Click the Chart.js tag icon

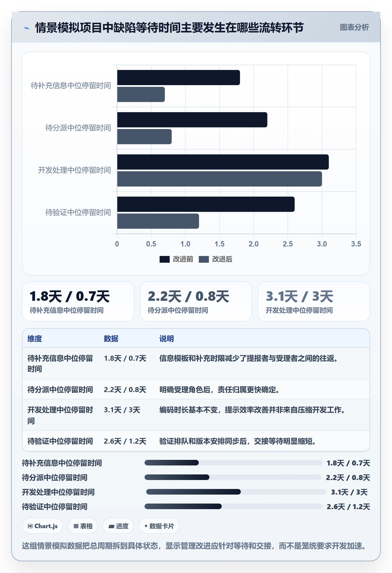30,526
